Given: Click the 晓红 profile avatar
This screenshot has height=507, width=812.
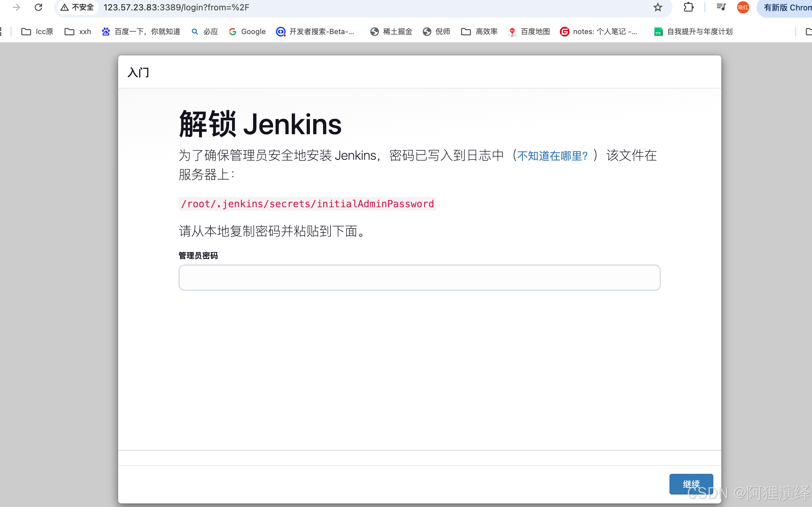Looking at the screenshot, I should click(743, 7).
